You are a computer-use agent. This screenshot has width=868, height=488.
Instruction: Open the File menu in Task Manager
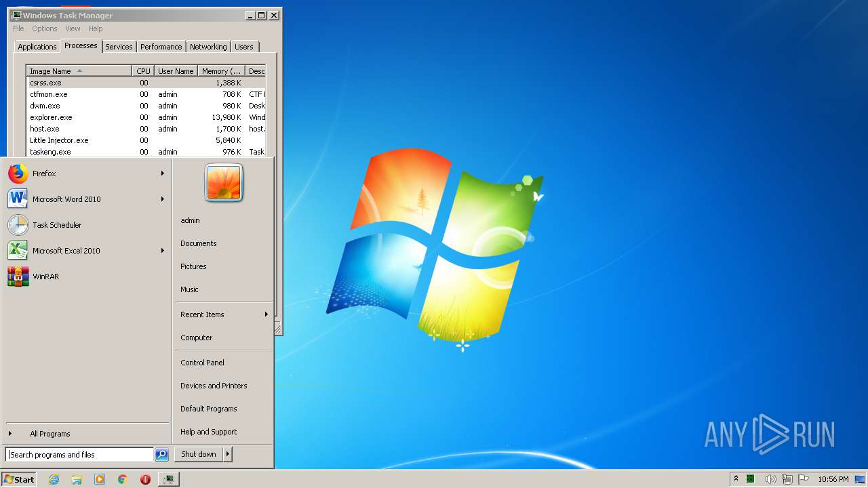(x=18, y=28)
